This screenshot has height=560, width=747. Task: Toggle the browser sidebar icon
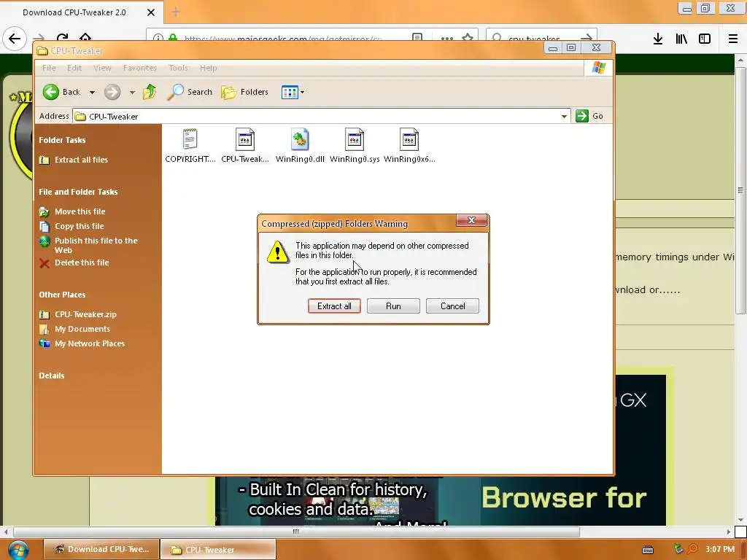[x=705, y=39]
